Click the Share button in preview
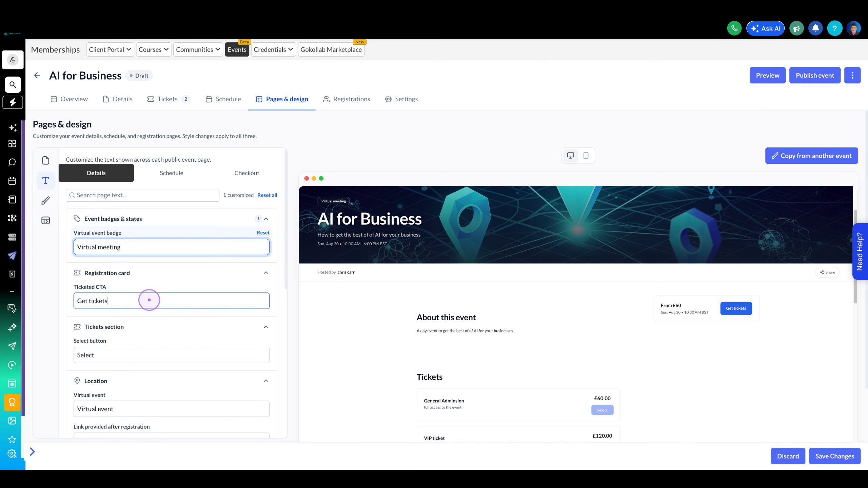868x488 pixels. (827, 272)
